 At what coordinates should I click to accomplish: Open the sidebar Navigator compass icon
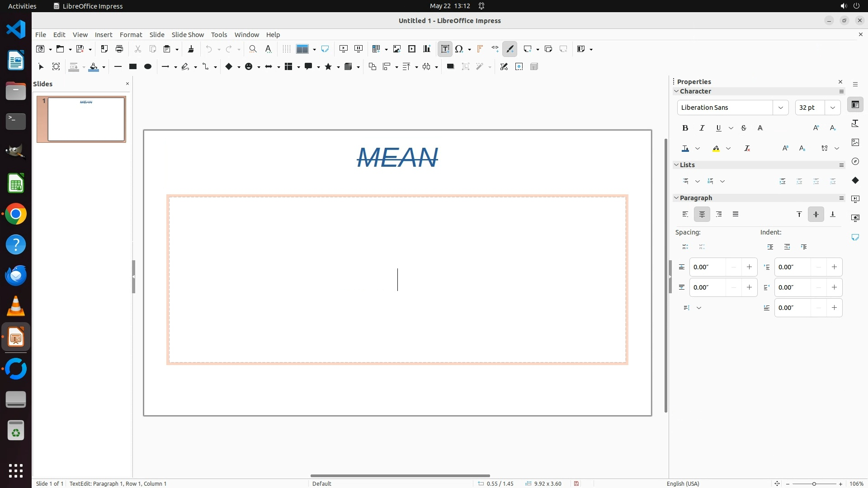855,161
